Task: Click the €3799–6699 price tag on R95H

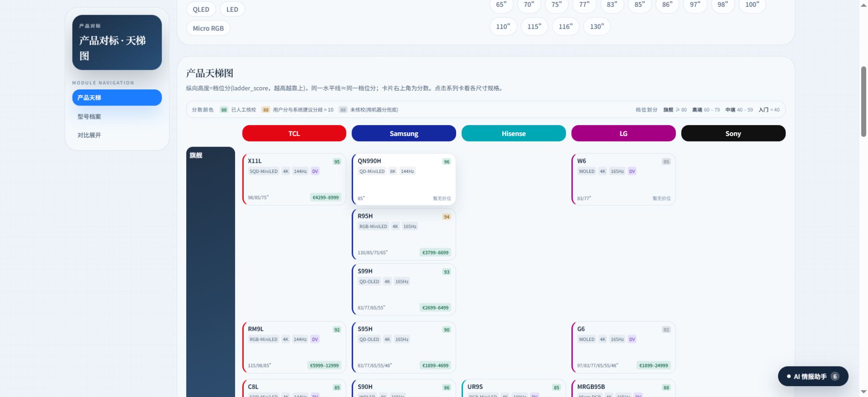Action: tap(436, 252)
